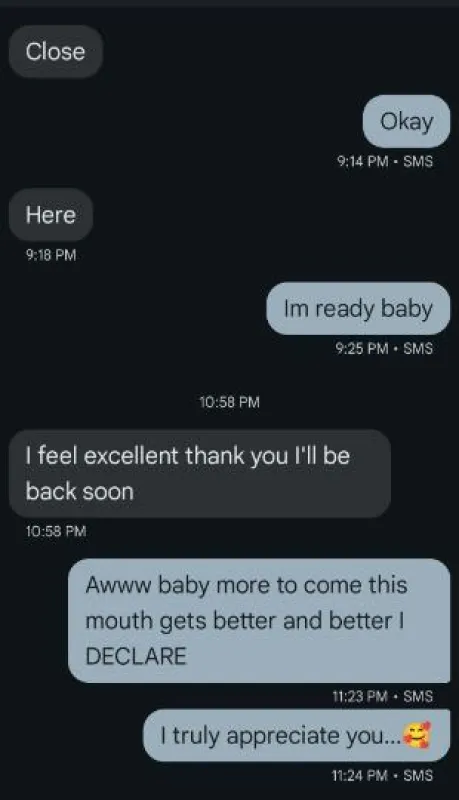Select the "Awww baby more to come" message bubble
The height and width of the screenshot is (800, 459).
(259, 620)
